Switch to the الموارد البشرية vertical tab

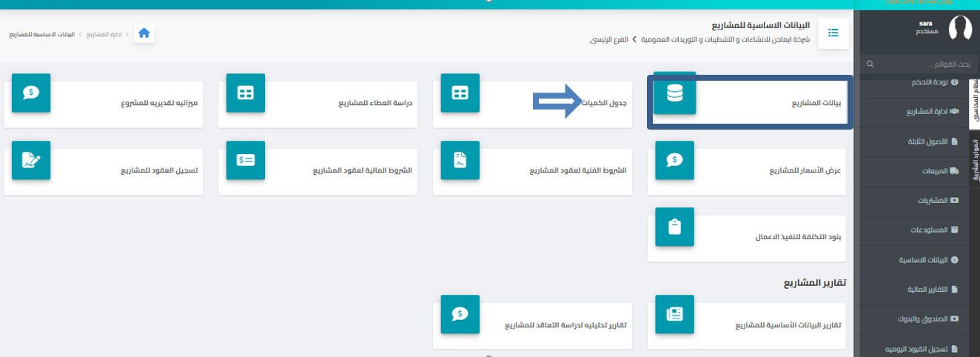click(974, 159)
